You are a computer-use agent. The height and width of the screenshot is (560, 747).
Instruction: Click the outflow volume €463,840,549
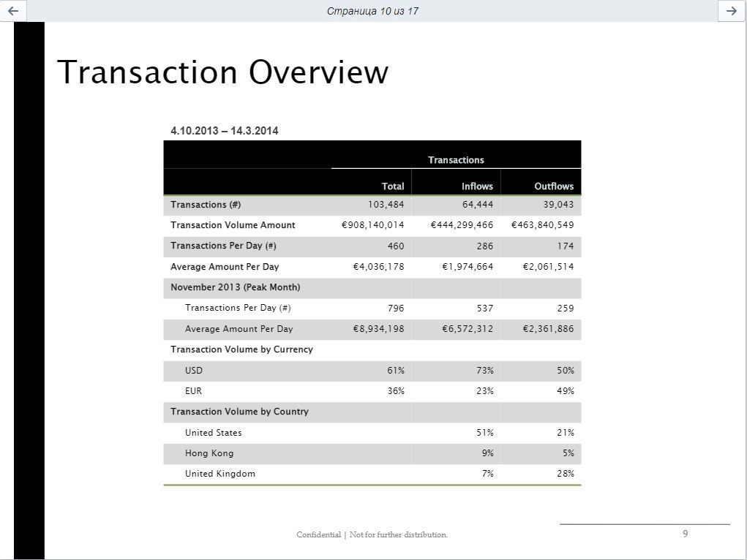543,225
